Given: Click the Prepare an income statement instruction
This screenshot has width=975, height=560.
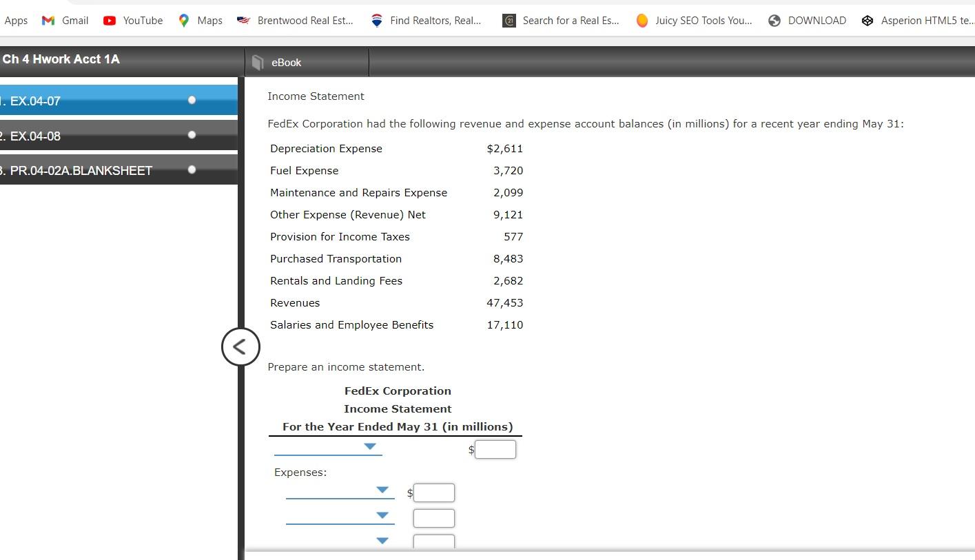Looking at the screenshot, I should [346, 367].
